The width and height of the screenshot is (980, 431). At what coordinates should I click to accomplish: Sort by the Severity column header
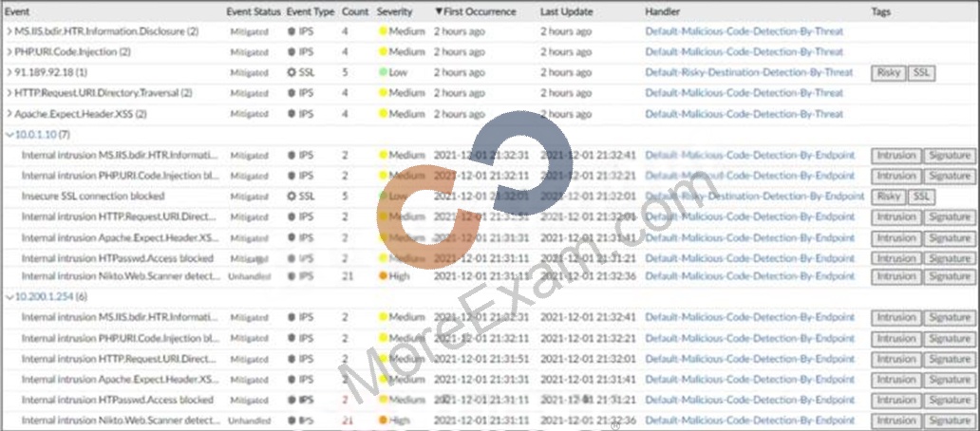394,12
